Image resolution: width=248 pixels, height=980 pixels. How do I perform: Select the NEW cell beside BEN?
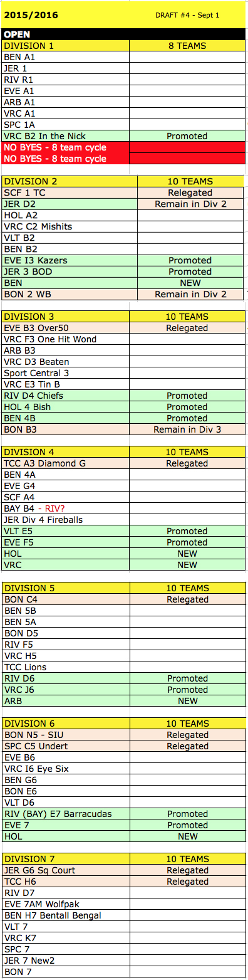[190, 283]
